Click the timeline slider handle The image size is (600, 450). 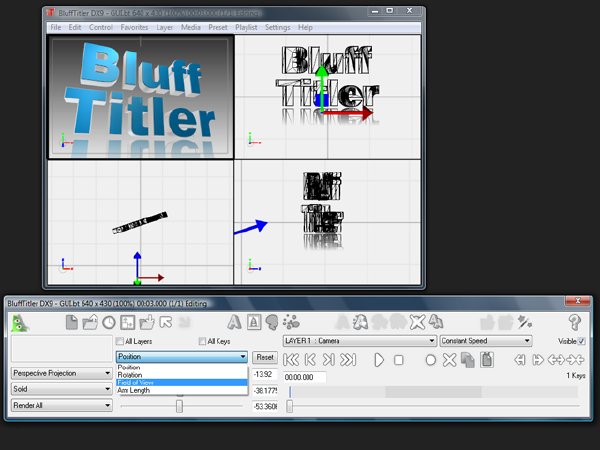click(290, 406)
